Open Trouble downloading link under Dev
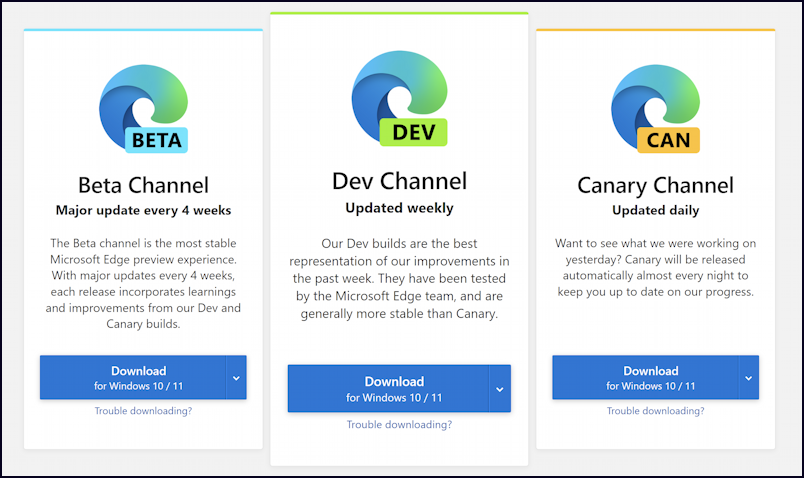This screenshot has height=478, width=804. click(x=399, y=425)
